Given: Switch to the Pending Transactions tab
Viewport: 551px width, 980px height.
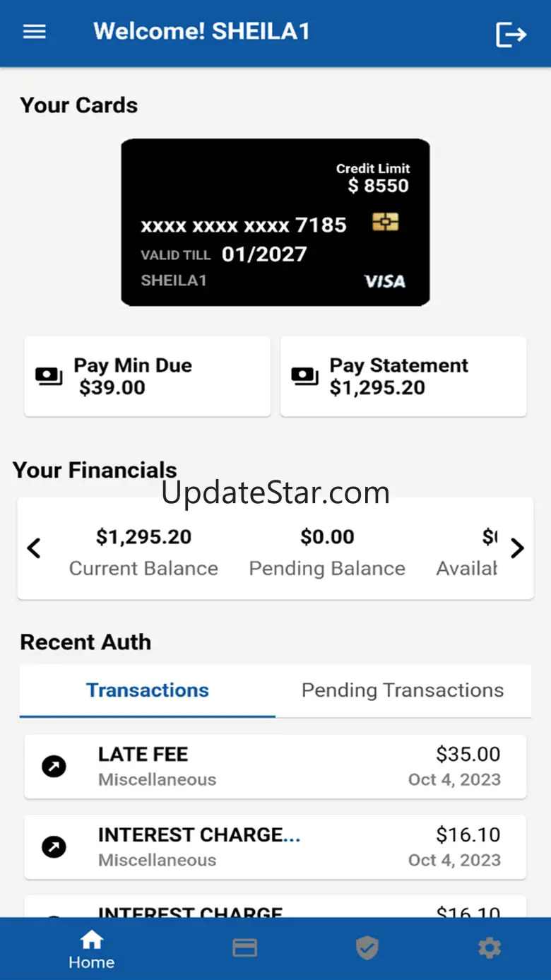Looking at the screenshot, I should pos(403,690).
